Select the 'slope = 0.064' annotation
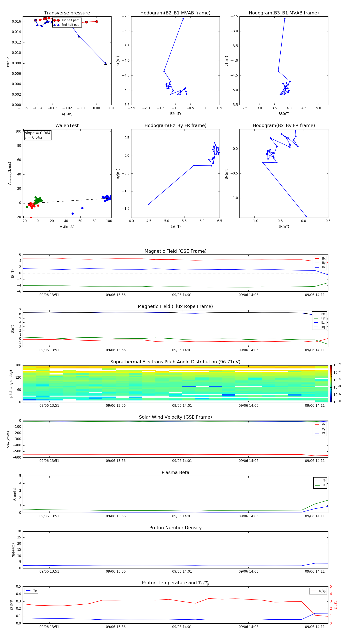The image size is (351, 644). coord(38,133)
